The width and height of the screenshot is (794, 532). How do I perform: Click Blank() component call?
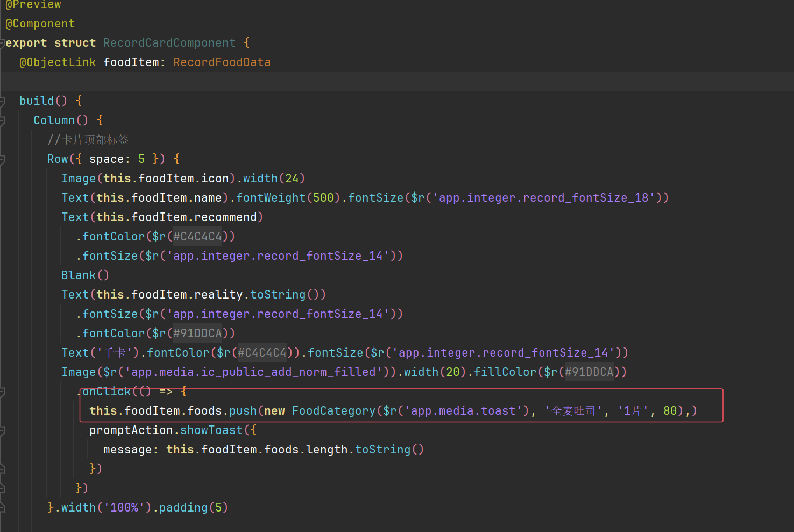[86, 275]
